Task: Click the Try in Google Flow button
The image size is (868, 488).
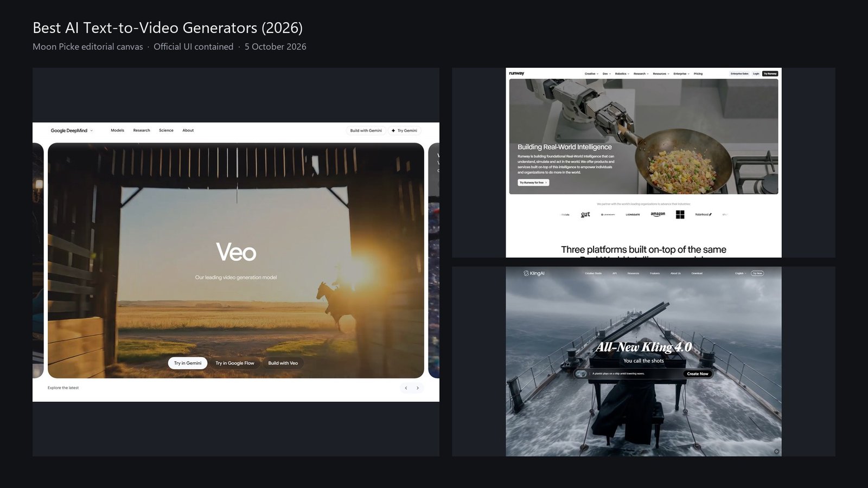Action: coord(235,363)
